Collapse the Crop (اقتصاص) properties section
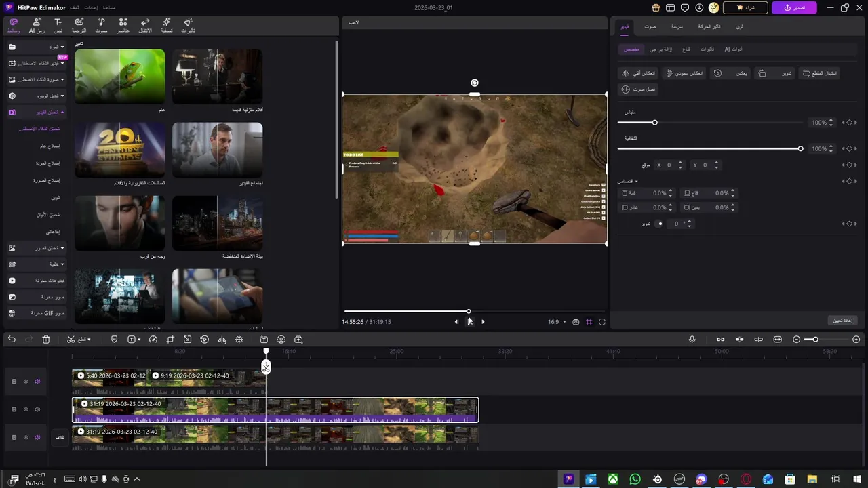868x488 pixels. pos(628,182)
